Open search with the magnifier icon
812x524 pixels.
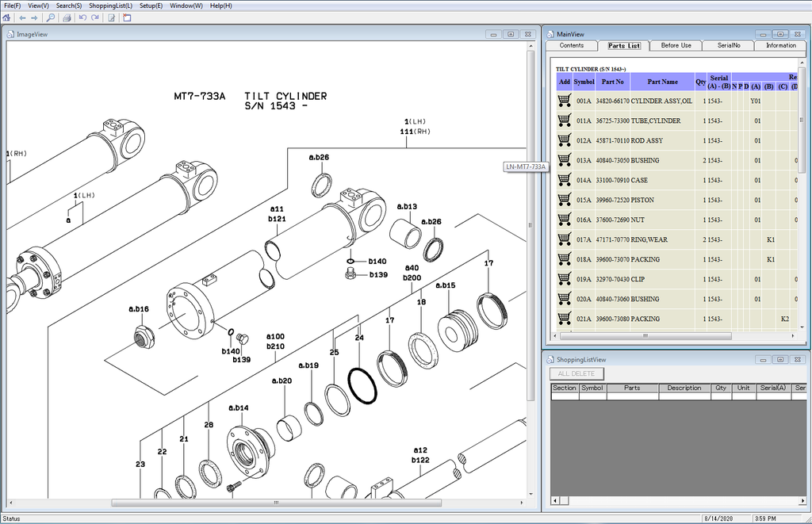click(51, 17)
